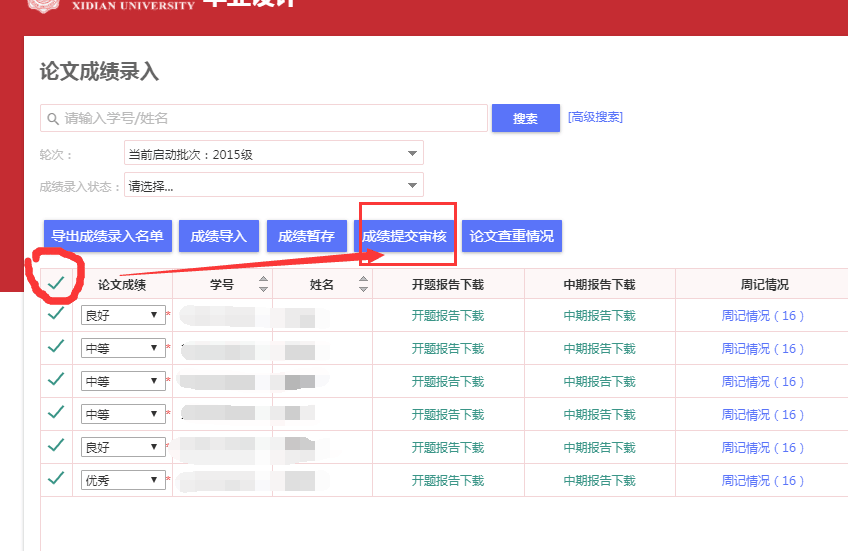
Task: Click the 搜索 button
Action: [525, 118]
